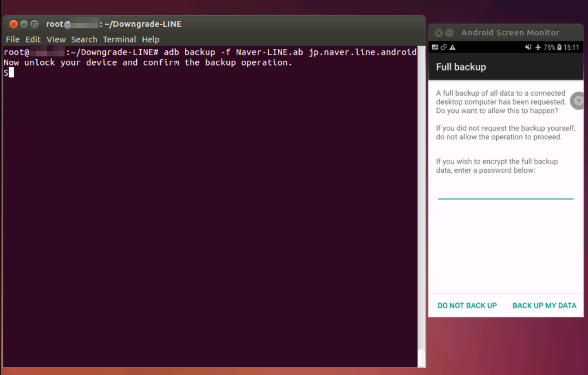Screen dimensions: 588x375
Task: Click the '~/Downgrade-LINE' terminal title text
Action: 143,24
